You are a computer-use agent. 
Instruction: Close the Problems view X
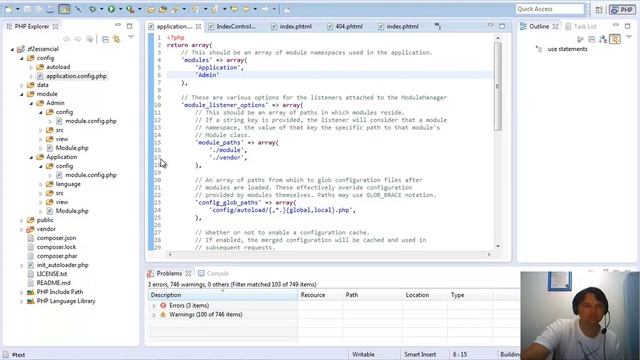click(188, 273)
